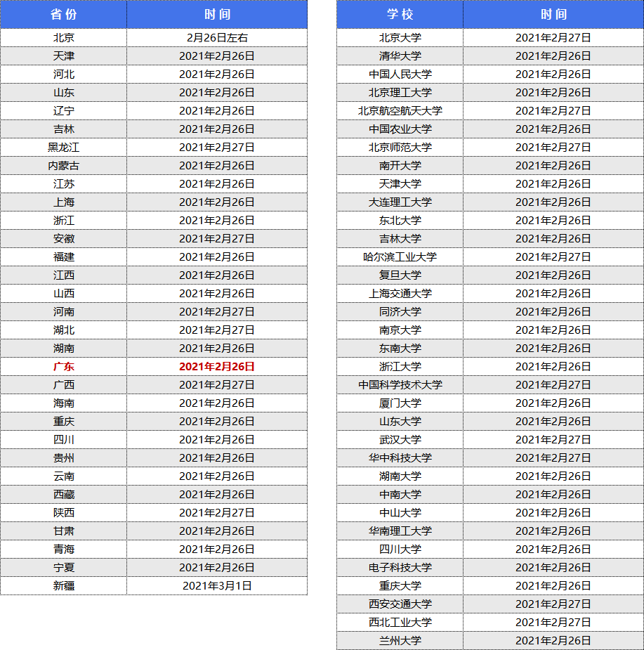Viewport: 644px width, 650px height.
Task: Select the 上海交通大学 cell
Action: click(400, 294)
